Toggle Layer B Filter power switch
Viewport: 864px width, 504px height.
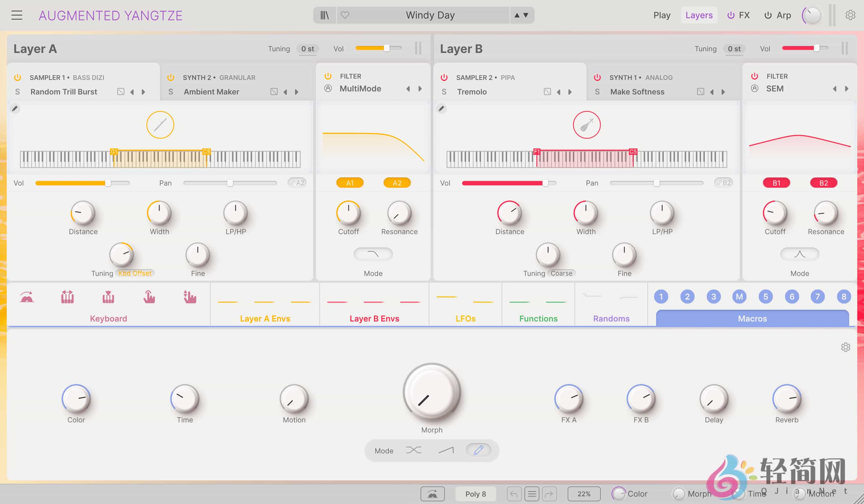point(755,76)
